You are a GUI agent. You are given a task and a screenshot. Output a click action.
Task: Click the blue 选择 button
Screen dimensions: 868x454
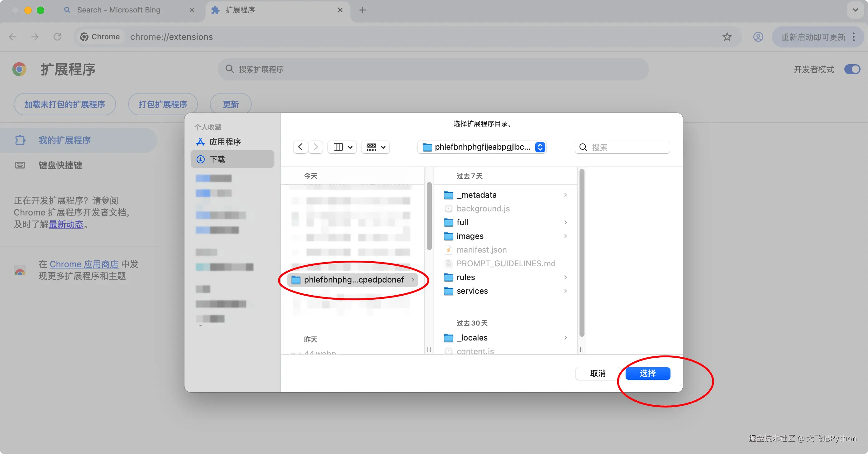tap(647, 373)
